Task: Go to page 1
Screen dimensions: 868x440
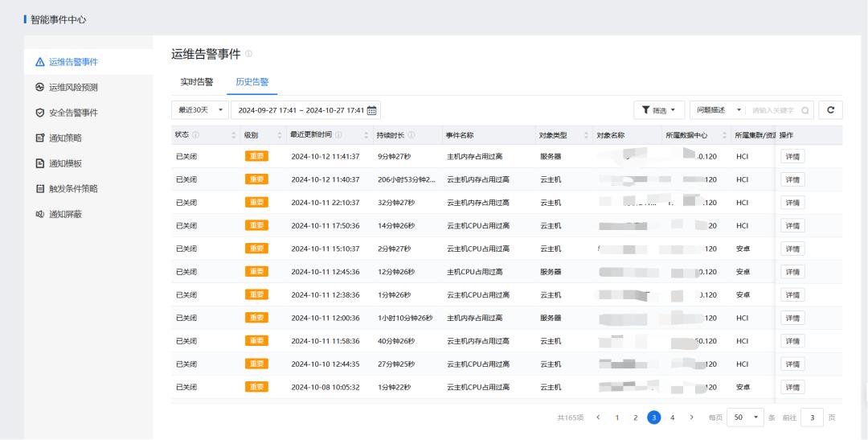Action: click(x=616, y=417)
